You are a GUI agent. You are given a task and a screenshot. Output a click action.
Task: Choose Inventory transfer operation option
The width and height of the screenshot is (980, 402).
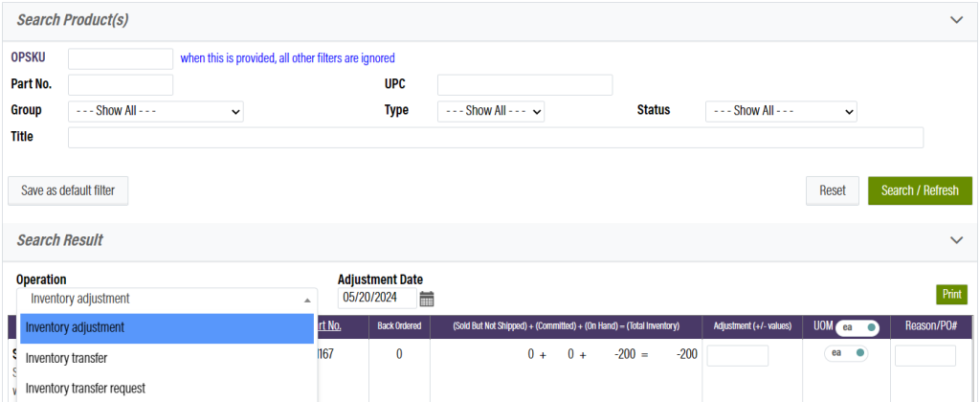point(167,358)
